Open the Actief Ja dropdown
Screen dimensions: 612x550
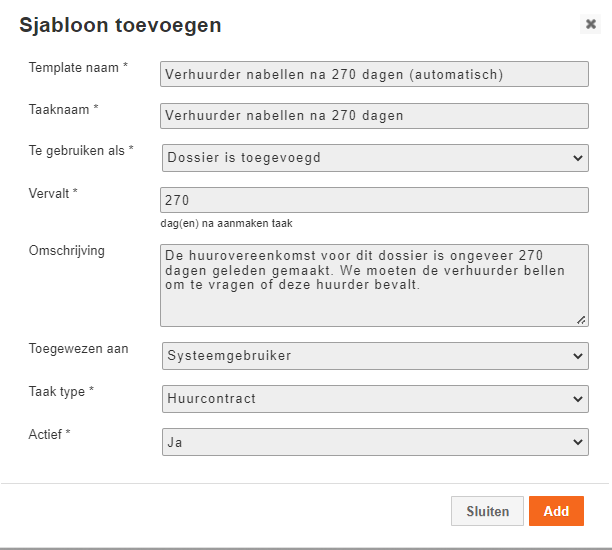pyautogui.click(x=374, y=441)
